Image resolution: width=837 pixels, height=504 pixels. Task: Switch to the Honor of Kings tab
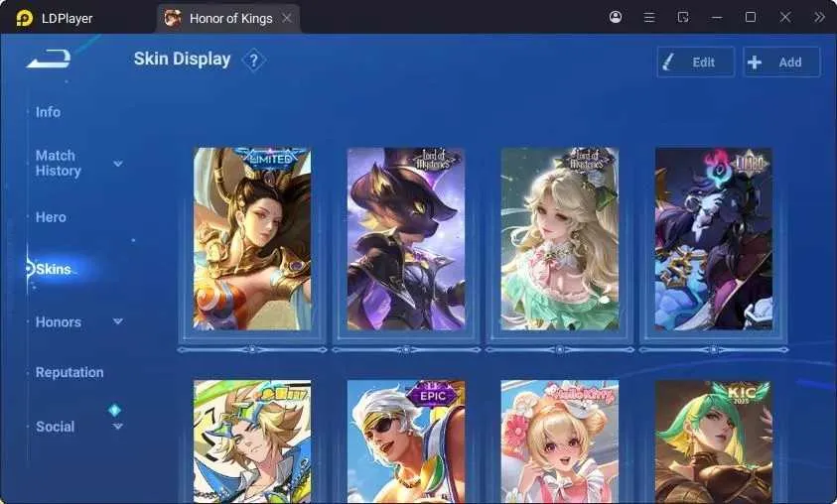click(228, 18)
